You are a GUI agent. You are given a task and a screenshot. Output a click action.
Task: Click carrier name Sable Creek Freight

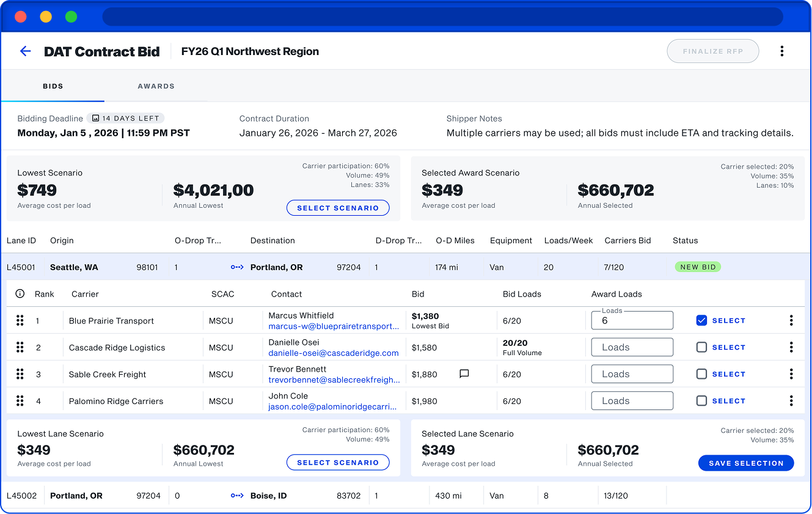(108, 375)
